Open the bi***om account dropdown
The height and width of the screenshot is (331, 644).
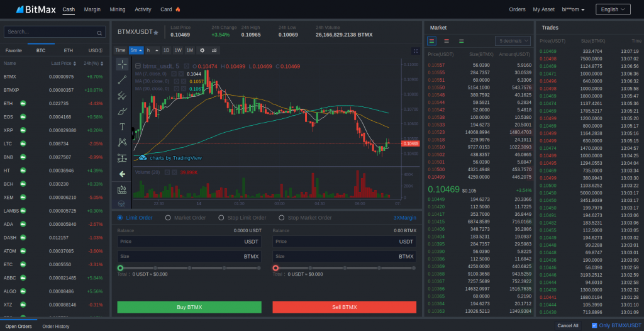pos(573,9)
